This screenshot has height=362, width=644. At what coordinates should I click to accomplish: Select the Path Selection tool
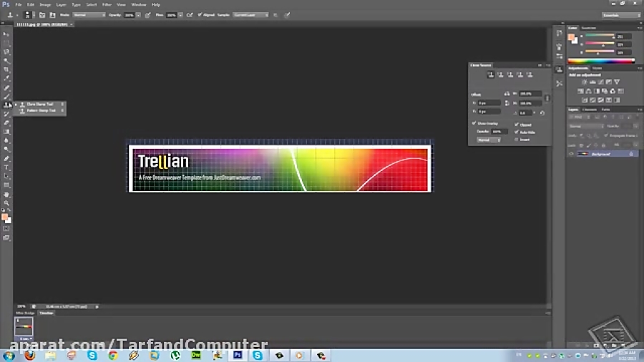(6, 176)
